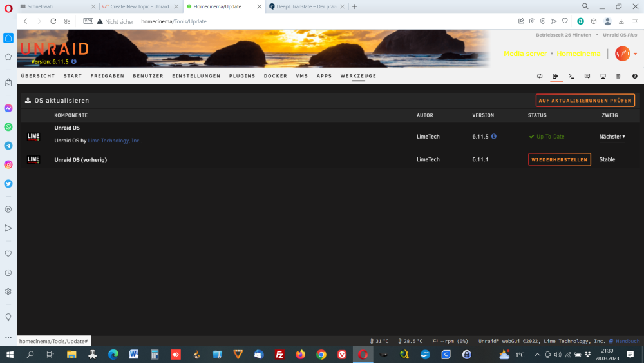644x363 pixels.
Task: Open Twitter in Opera sidebar
Action: [x=8, y=184]
